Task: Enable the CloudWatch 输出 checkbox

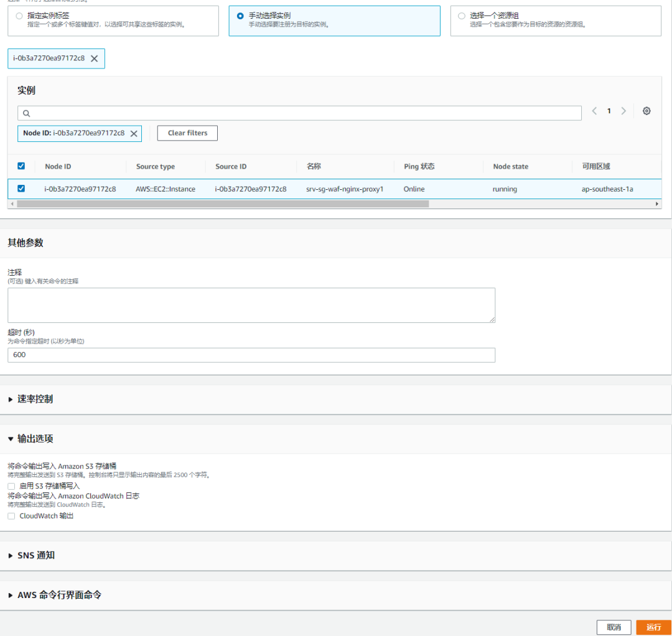Action: pyautogui.click(x=11, y=516)
